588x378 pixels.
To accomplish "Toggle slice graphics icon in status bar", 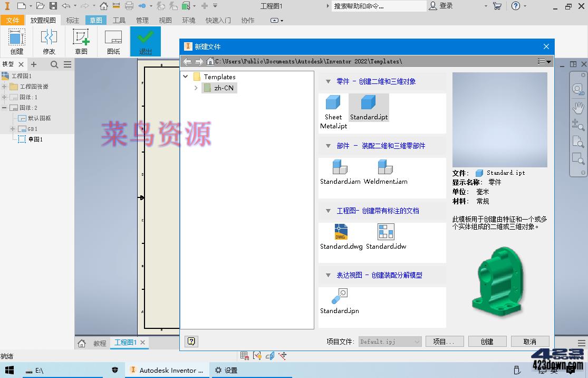I will coord(270,356).
